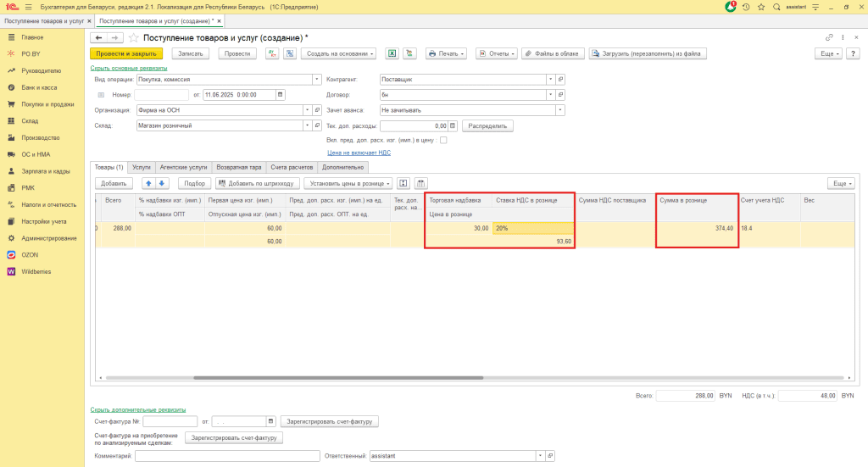Switch to Агентские услуги tab
Viewport: 868px width, 467px height.
[183, 167]
